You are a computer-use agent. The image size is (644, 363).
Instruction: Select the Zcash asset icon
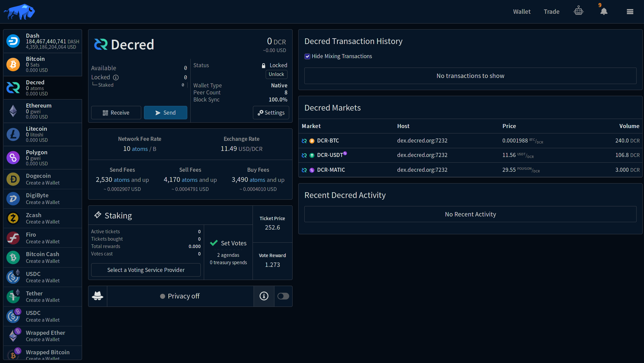click(x=13, y=218)
